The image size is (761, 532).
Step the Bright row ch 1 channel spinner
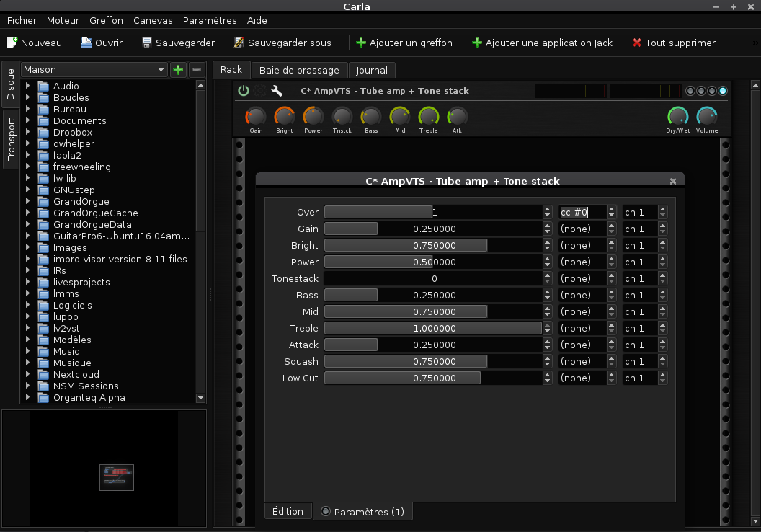coord(662,245)
